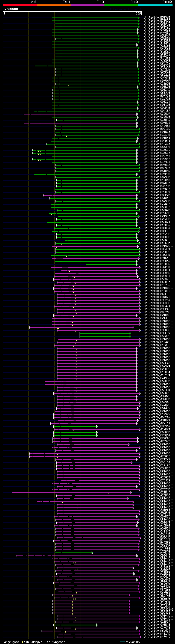Click the green ~80% legend color segment
175x644 pixels.
click(x=121, y=5)
